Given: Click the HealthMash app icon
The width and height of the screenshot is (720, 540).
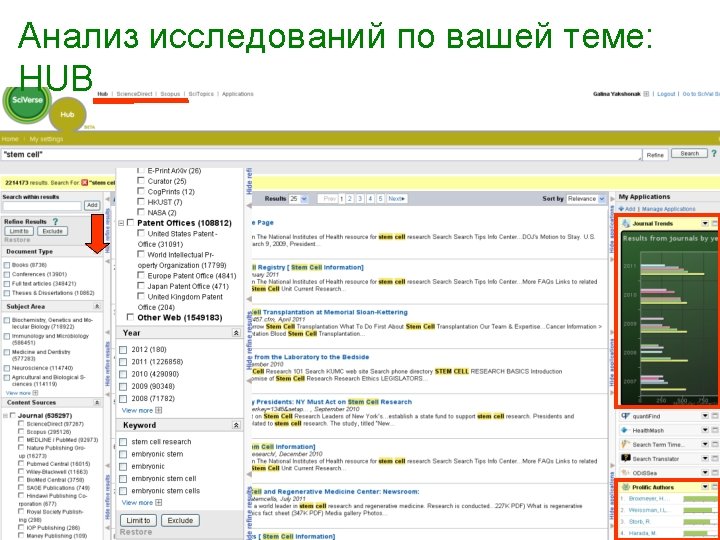Looking at the screenshot, I should point(625,430).
